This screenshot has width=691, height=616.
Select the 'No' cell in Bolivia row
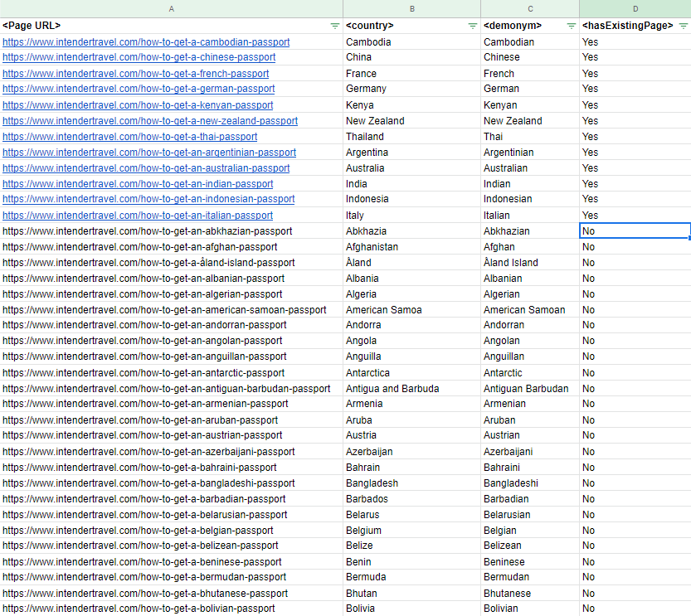click(635, 609)
